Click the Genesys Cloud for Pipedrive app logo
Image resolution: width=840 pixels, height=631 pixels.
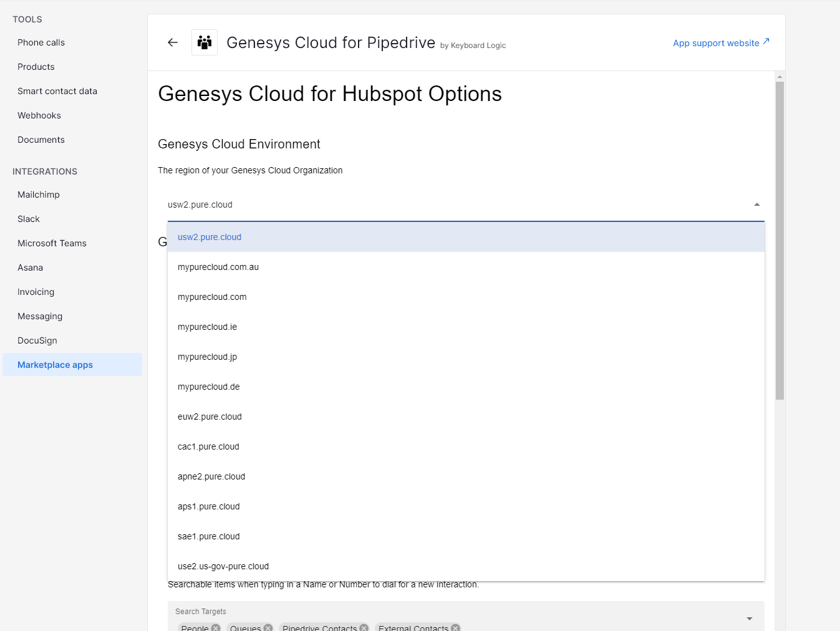[205, 42]
